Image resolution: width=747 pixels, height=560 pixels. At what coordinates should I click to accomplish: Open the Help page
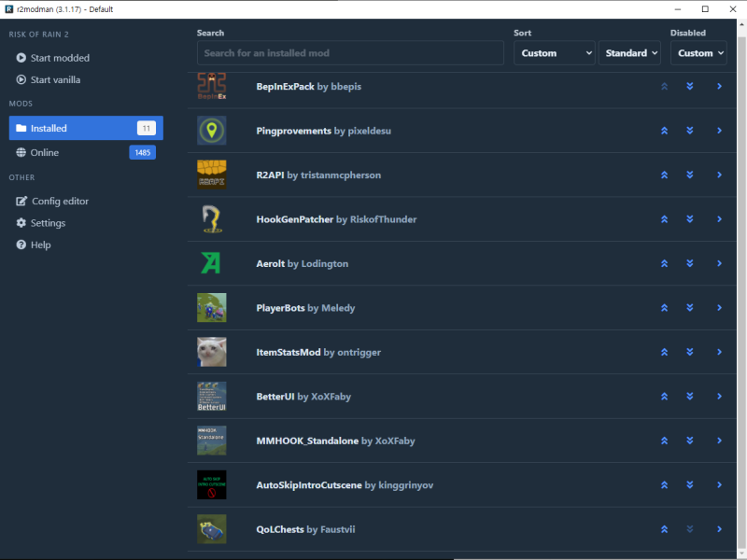tap(34, 245)
